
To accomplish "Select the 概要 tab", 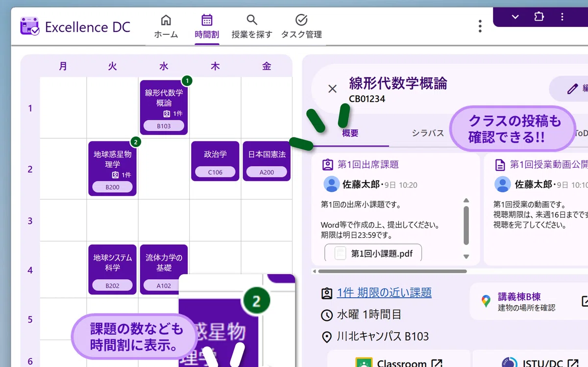I will [350, 133].
